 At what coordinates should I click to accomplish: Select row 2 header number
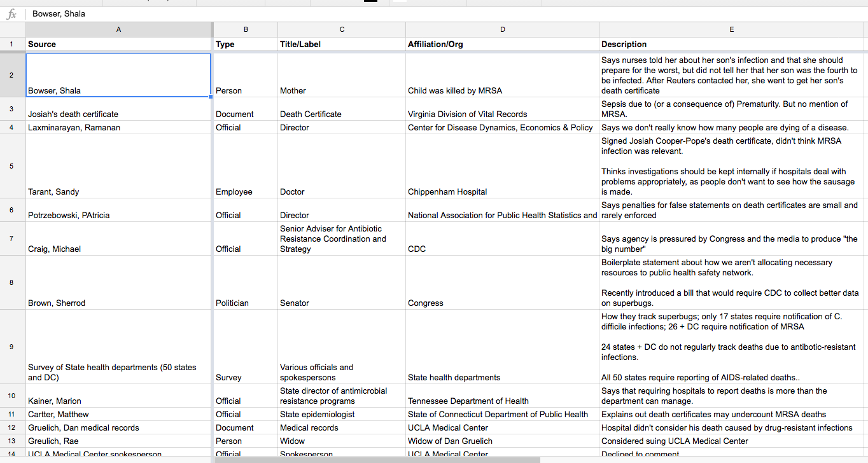tap(12, 75)
